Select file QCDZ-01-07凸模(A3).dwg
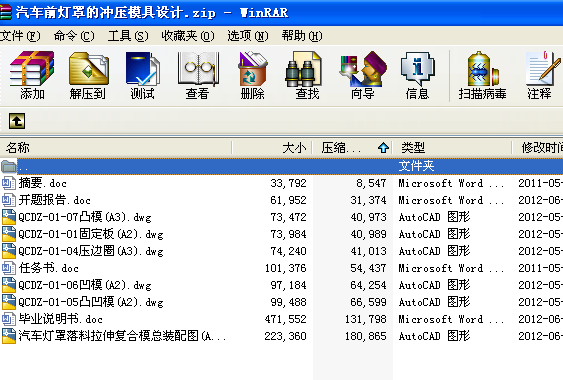The width and height of the screenshot is (563, 380). [85, 217]
